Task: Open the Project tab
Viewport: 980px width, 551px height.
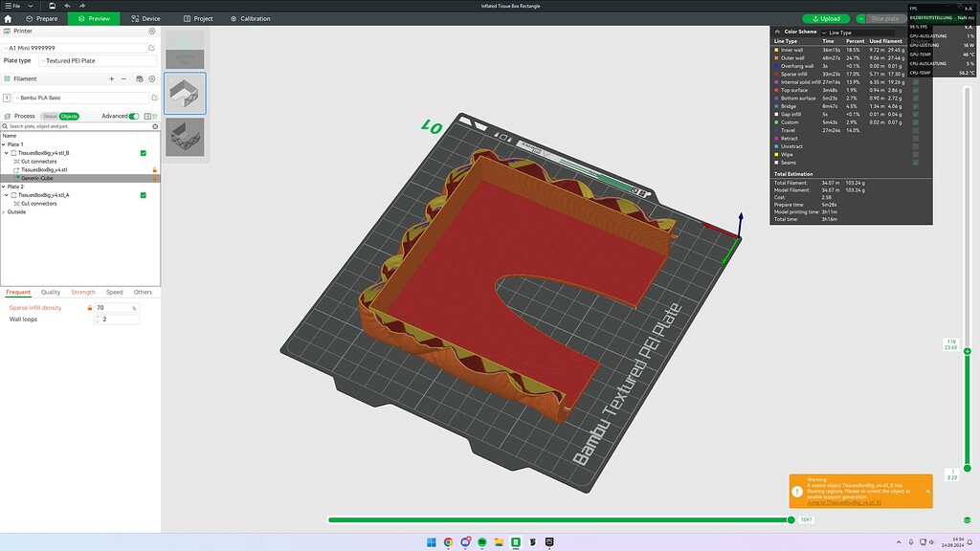Action: click(198, 19)
